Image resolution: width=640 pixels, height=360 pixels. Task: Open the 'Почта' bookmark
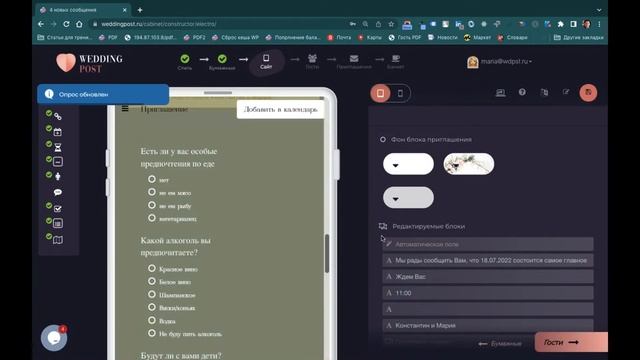click(339, 37)
